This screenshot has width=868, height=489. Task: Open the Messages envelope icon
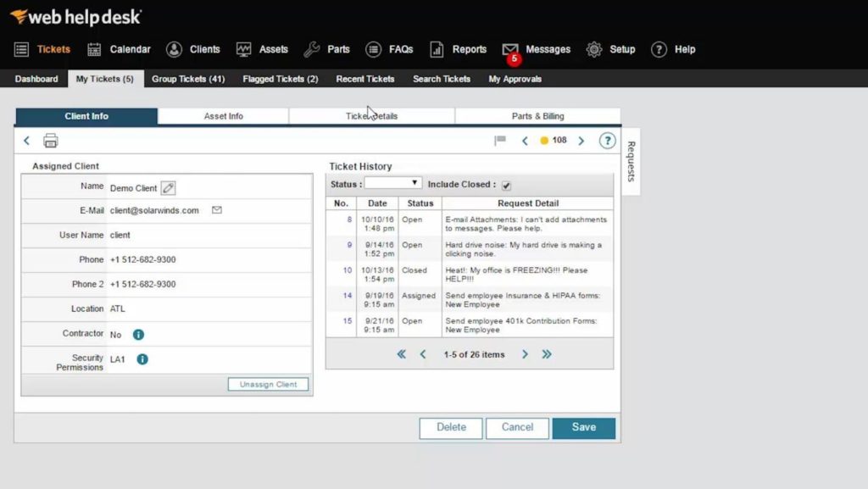click(x=509, y=49)
